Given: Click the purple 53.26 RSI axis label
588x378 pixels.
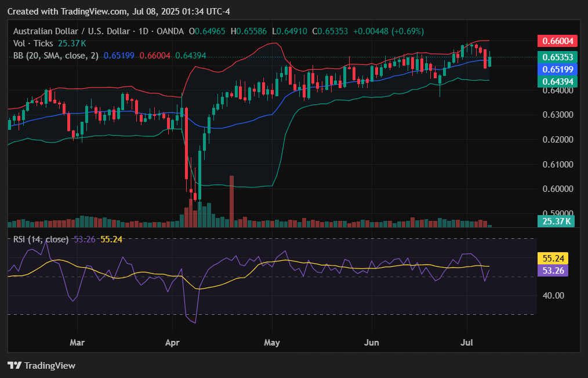Looking at the screenshot, I should (x=553, y=270).
